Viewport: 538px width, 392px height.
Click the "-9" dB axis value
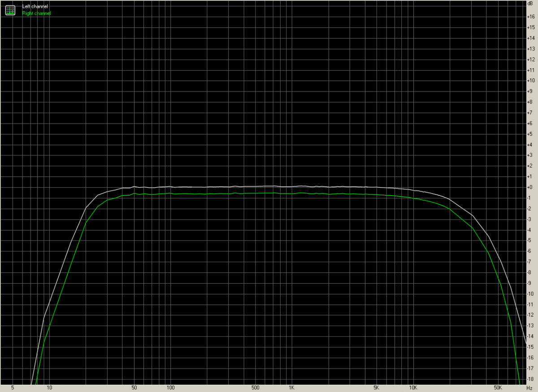coord(530,283)
